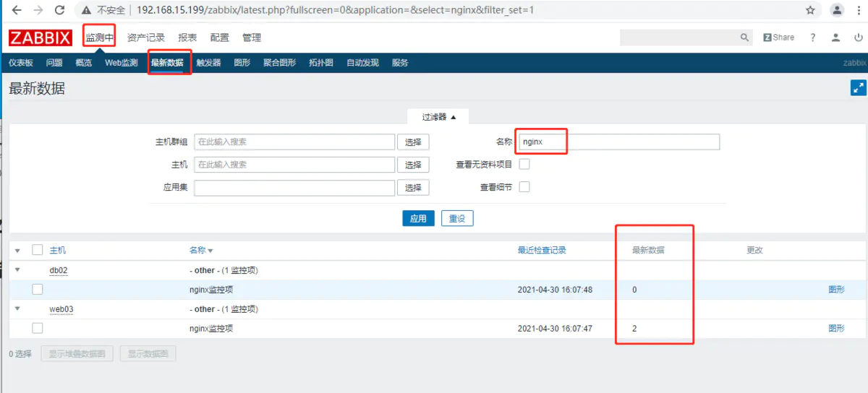
Task: Apply the filter with 应用 button
Action: pyautogui.click(x=418, y=218)
